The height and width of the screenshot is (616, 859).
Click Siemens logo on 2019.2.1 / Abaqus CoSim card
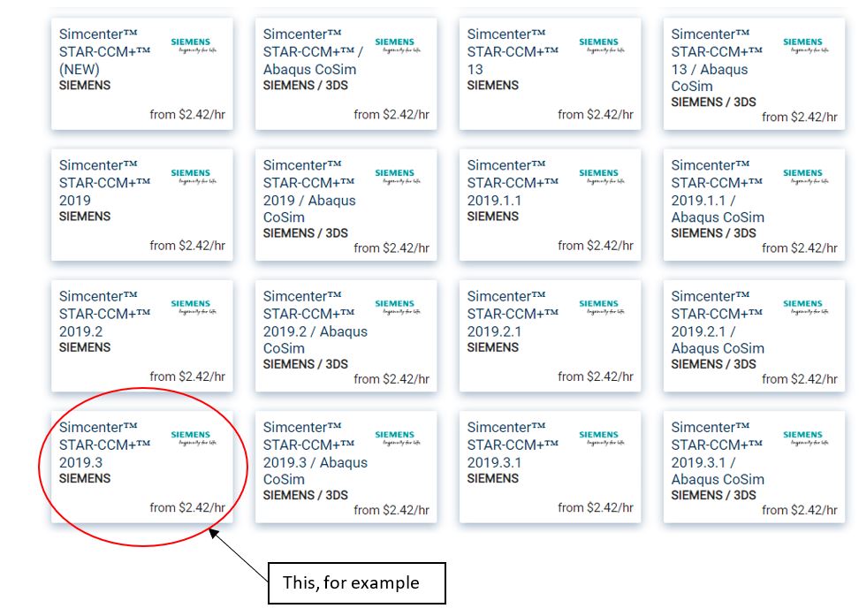pos(806,307)
